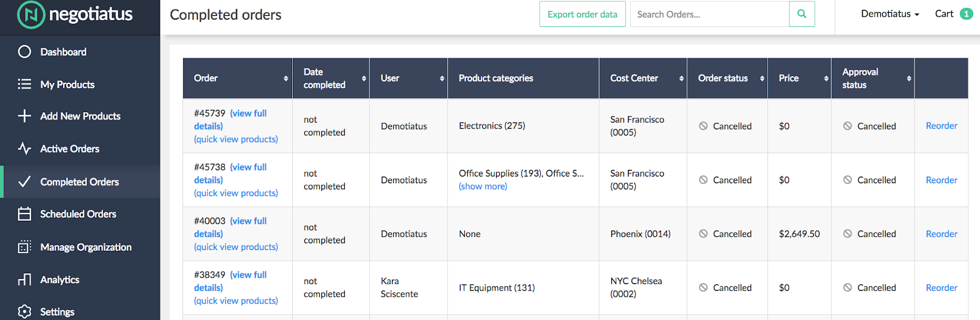Click the My Products list icon
Image resolution: width=980 pixels, height=320 pixels.
pyautogui.click(x=24, y=84)
